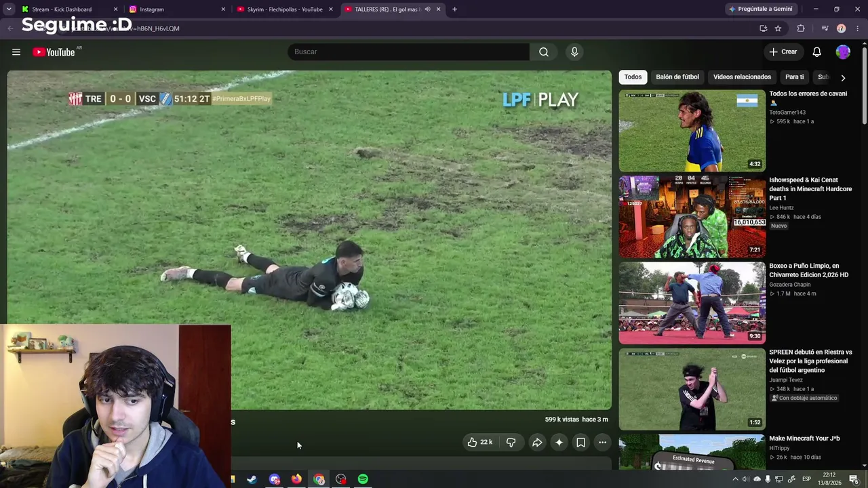Open the Chrome profile avatar
This screenshot has height=488, width=868.
(842, 28)
